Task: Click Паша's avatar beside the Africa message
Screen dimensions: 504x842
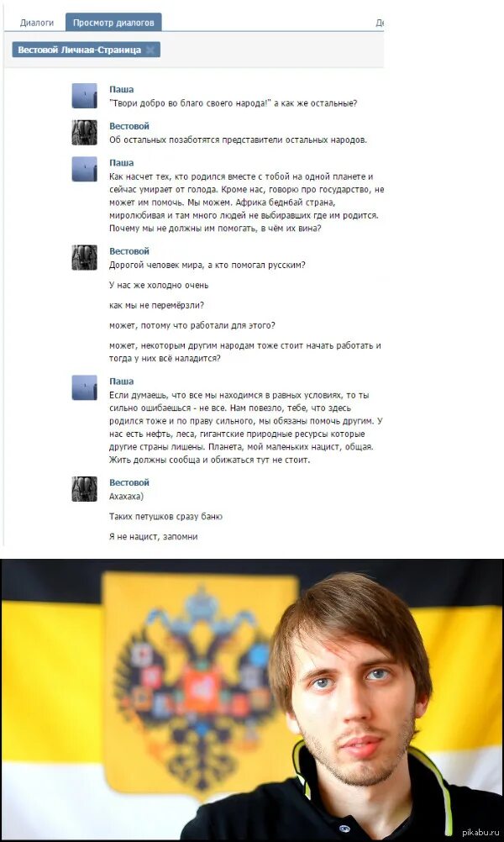Action: (x=84, y=169)
